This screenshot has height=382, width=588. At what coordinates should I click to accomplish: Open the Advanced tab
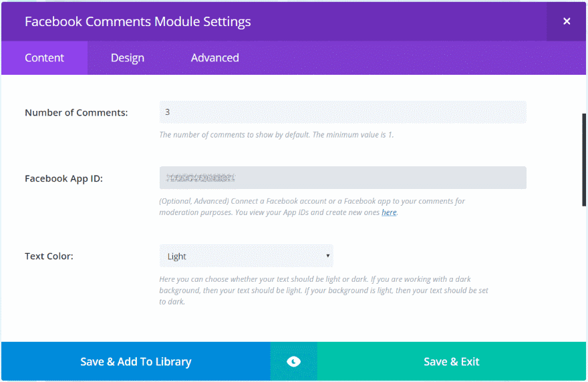215,57
